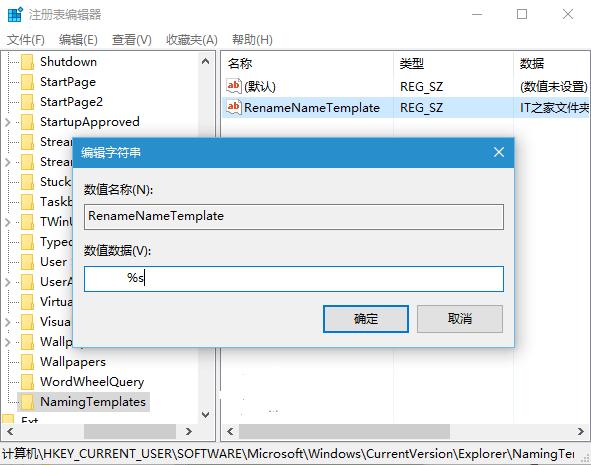591x465 pixels.
Task: Open the 文件(F) menu
Action: click(26, 40)
